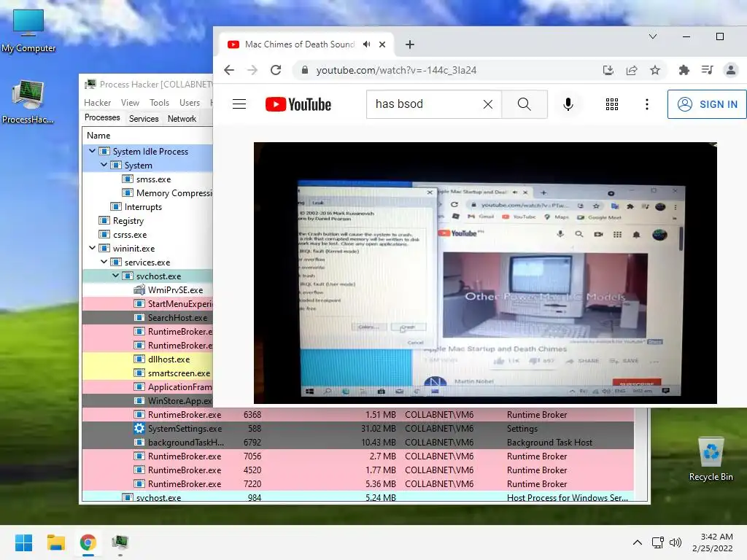Image resolution: width=747 pixels, height=560 pixels.
Task: Select backgroundTaskHost process row
Action: [x=358, y=442]
